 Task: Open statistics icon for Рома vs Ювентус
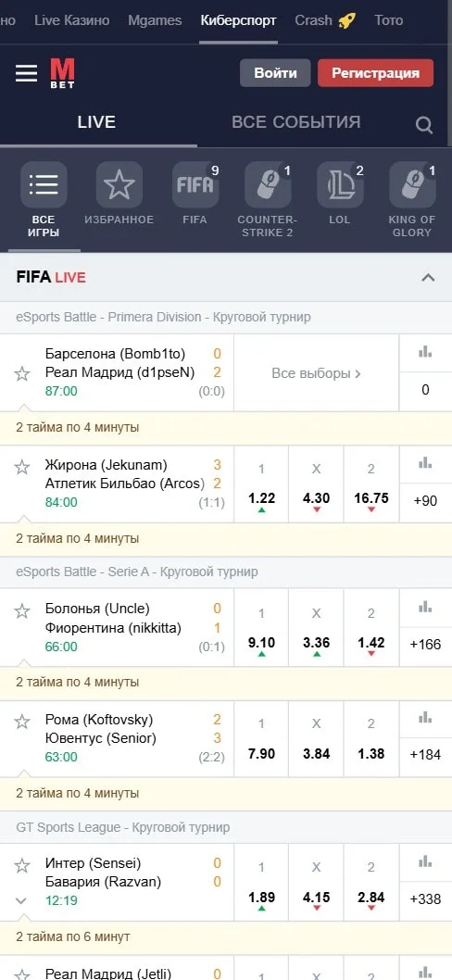click(425, 718)
